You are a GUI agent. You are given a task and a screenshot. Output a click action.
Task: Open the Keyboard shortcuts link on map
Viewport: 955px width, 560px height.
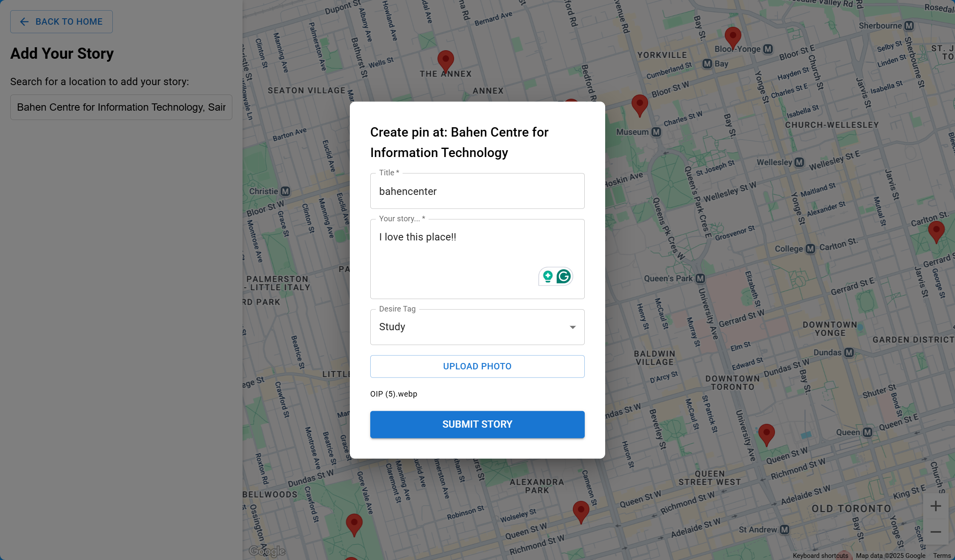pyautogui.click(x=820, y=556)
